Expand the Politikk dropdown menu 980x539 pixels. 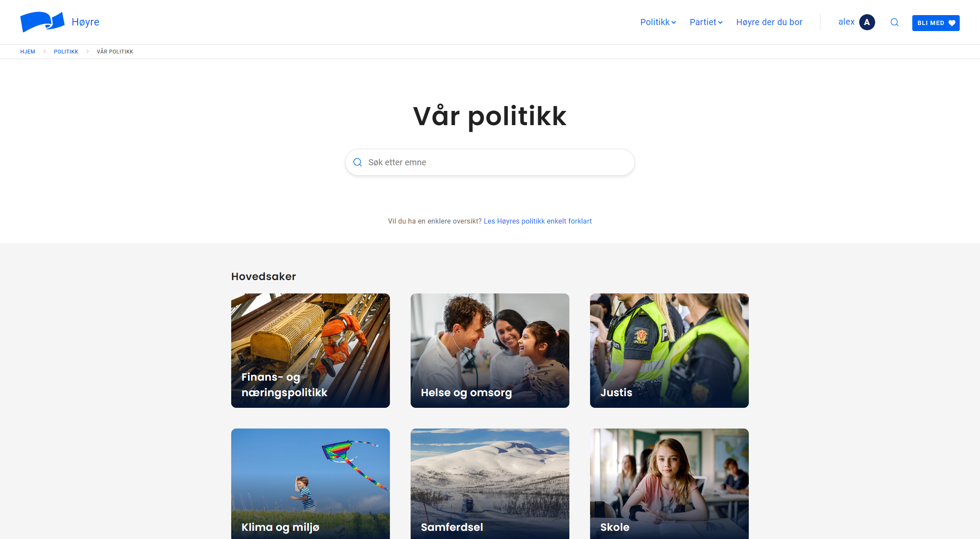[658, 22]
